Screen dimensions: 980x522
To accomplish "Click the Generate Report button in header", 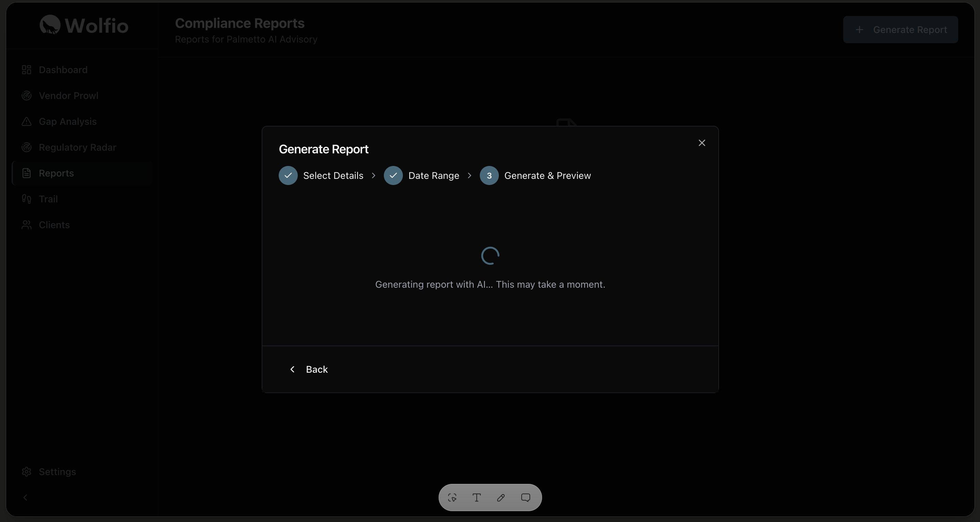I will [900, 30].
